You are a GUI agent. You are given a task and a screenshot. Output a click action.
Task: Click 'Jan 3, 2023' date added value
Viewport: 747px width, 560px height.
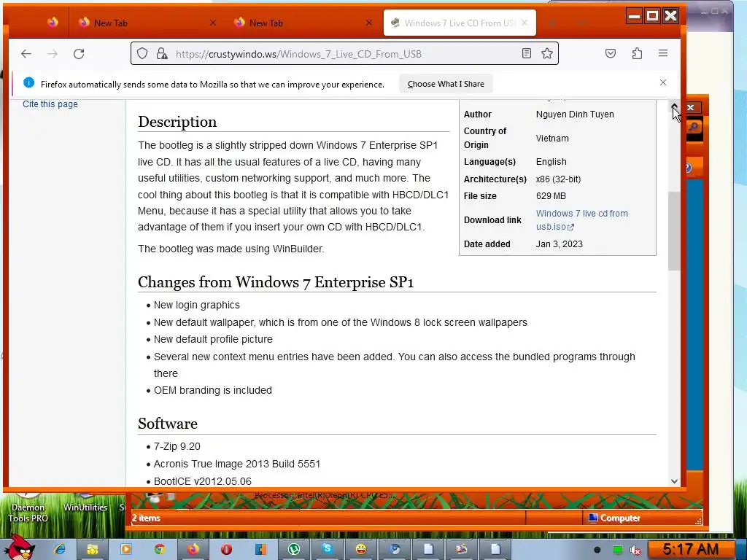coord(560,244)
